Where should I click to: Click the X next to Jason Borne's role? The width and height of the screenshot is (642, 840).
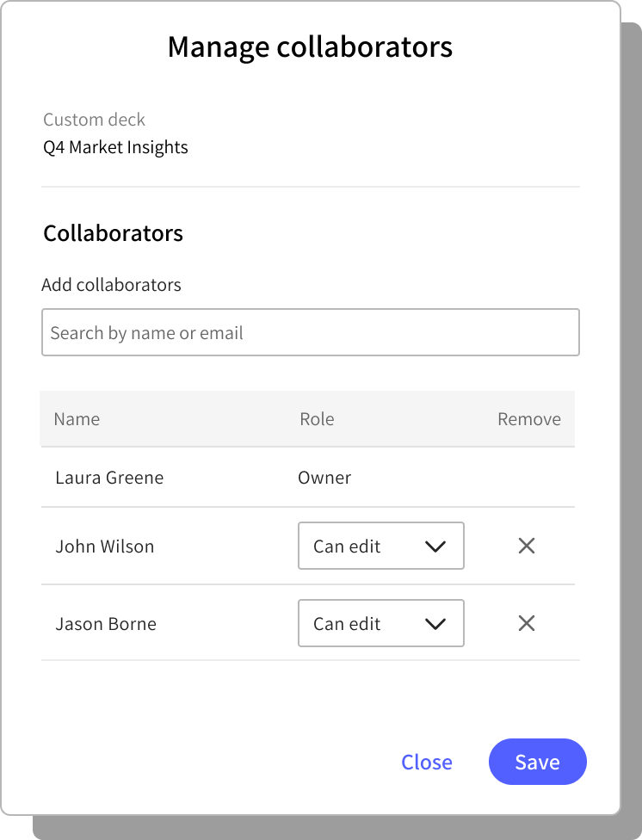tap(526, 623)
